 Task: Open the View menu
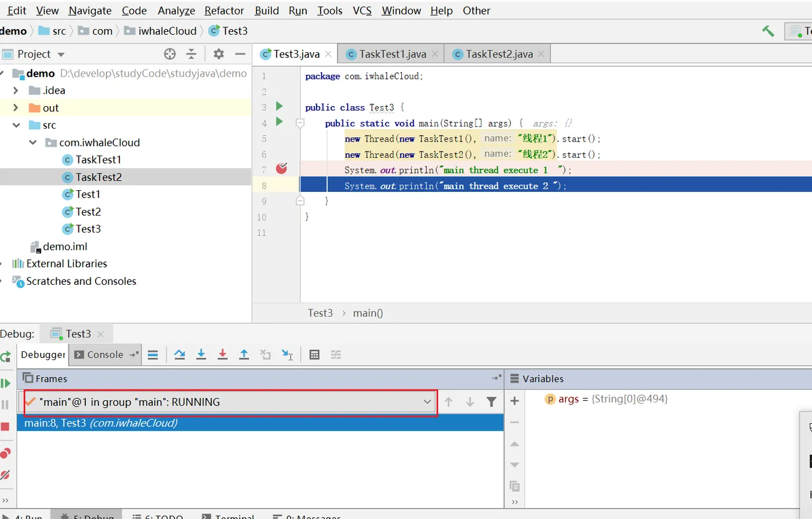pos(47,10)
